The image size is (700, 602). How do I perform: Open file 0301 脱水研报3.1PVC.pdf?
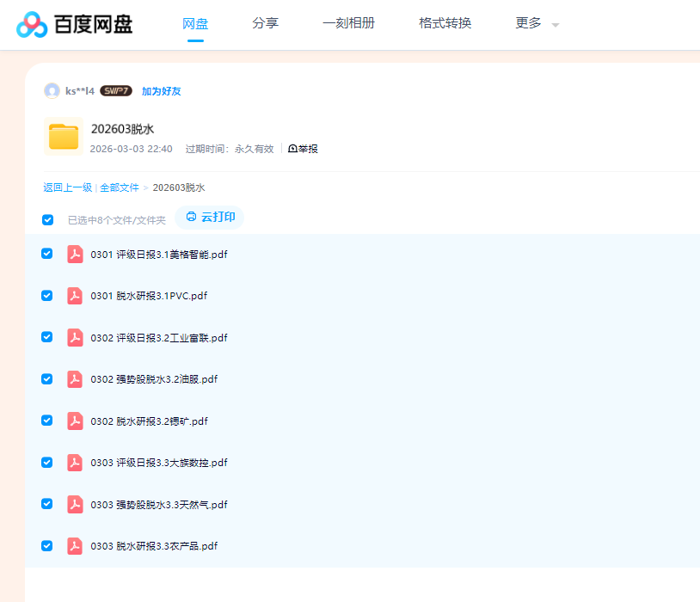click(x=149, y=296)
